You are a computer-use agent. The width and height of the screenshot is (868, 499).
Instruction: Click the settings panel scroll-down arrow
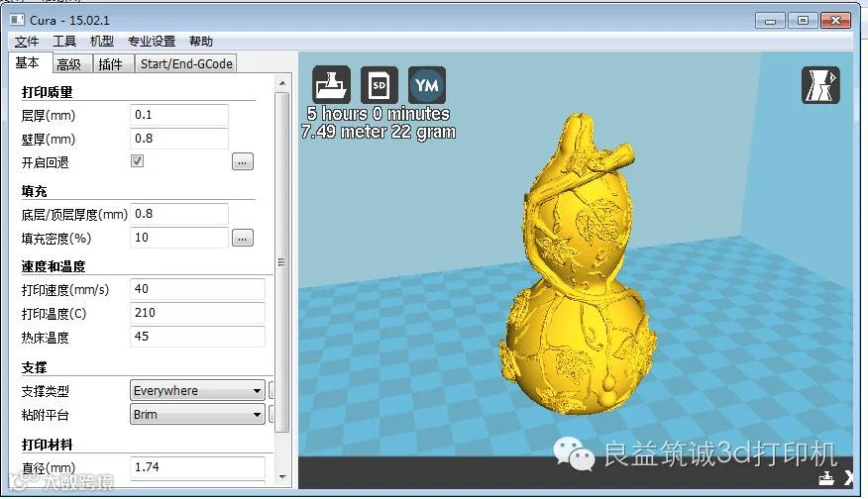(282, 477)
